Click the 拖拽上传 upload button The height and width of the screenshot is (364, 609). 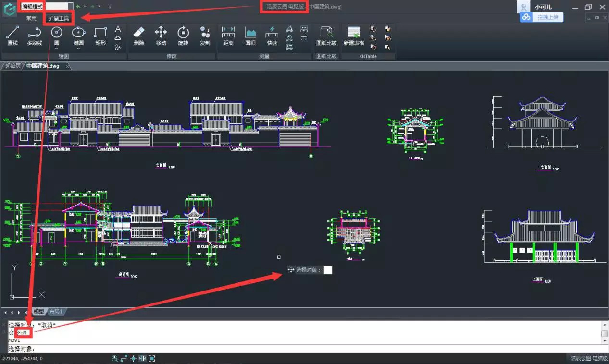point(542,17)
